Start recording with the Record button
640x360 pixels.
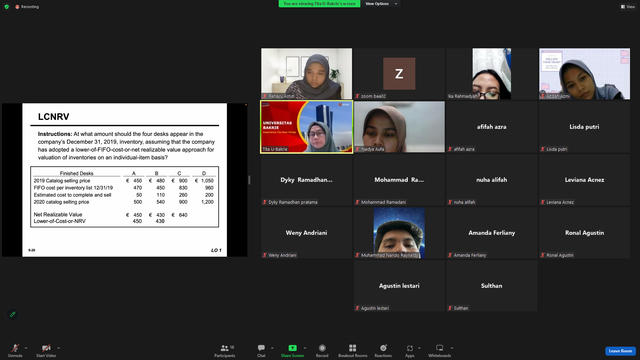click(x=322, y=350)
